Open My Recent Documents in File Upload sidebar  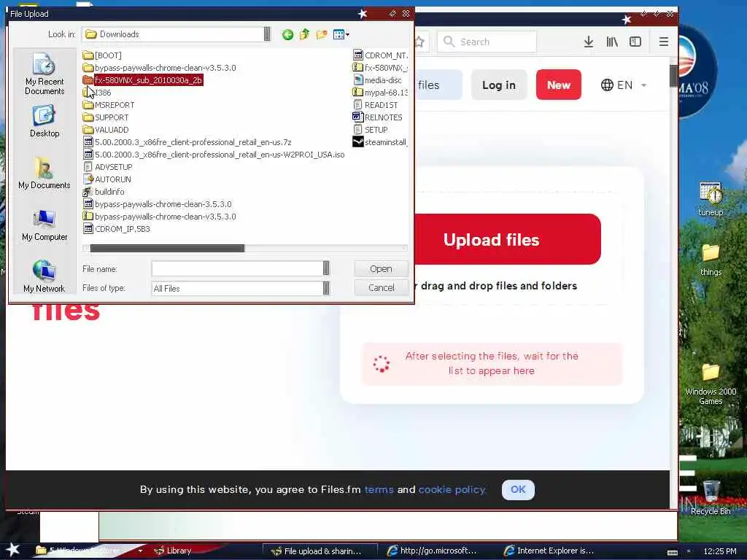pos(44,74)
